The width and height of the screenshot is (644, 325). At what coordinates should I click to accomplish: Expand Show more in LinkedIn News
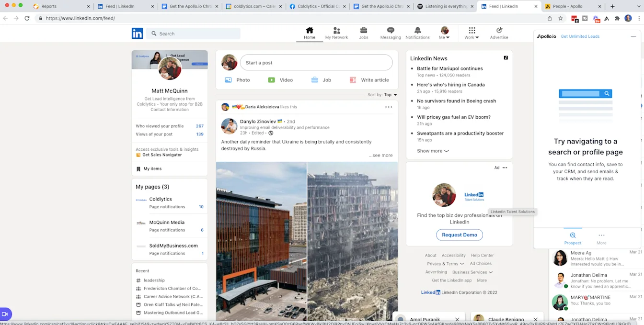click(433, 151)
